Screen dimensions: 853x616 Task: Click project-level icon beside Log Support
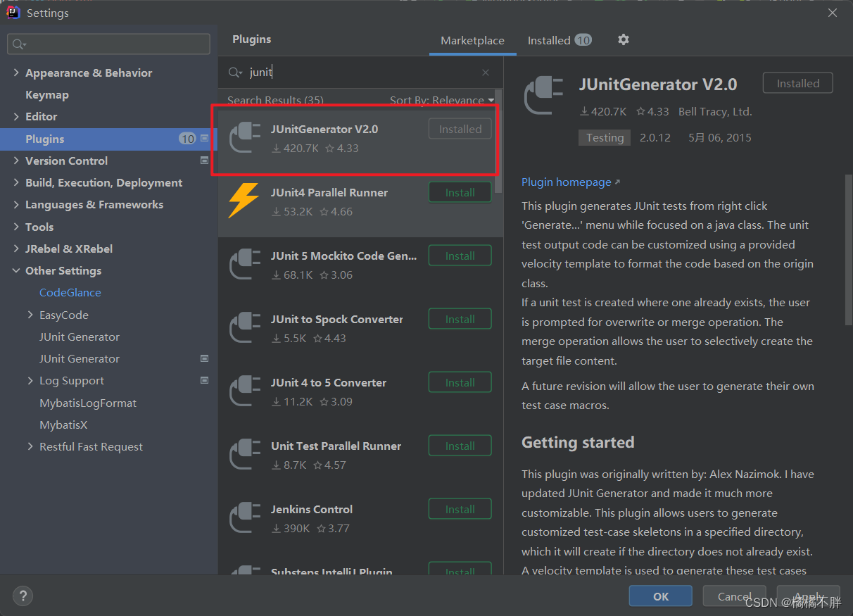[x=205, y=380]
